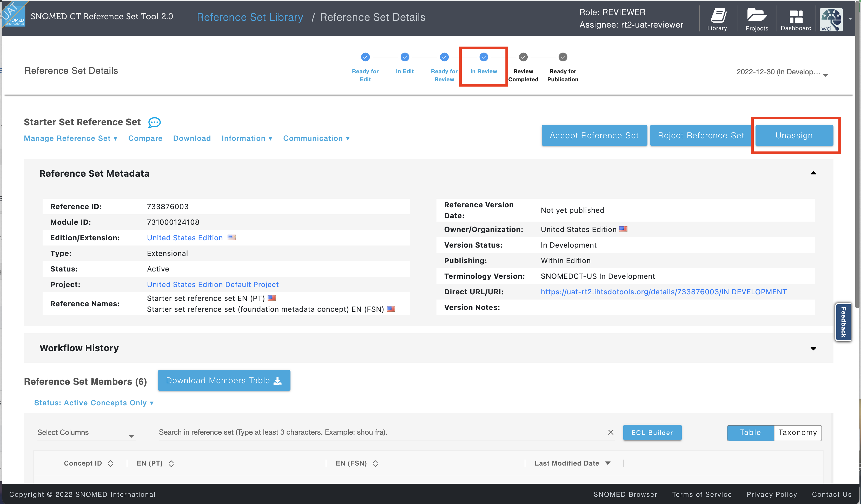Open user menu arrow beside avatar
The image size is (861, 504).
[850, 19]
